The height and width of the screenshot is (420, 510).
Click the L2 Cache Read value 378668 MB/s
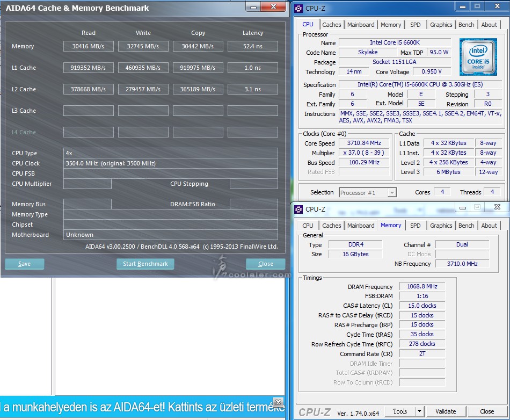[88, 89]
